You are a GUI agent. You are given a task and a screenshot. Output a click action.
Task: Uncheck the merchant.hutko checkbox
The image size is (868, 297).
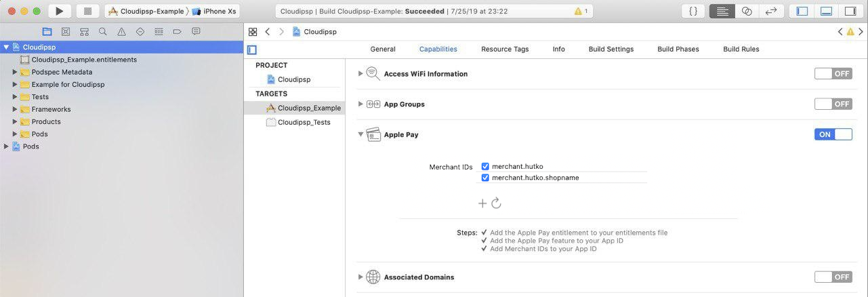pyautogui.click(x=485, y=166)
